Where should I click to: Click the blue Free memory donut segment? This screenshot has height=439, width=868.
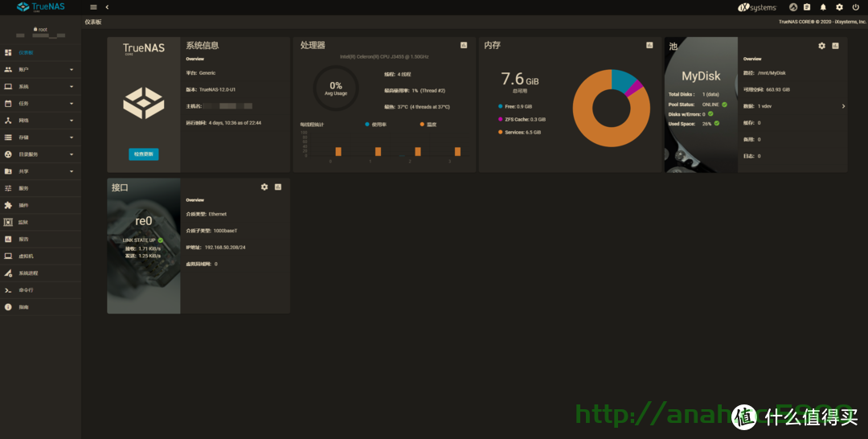(622, 80)
